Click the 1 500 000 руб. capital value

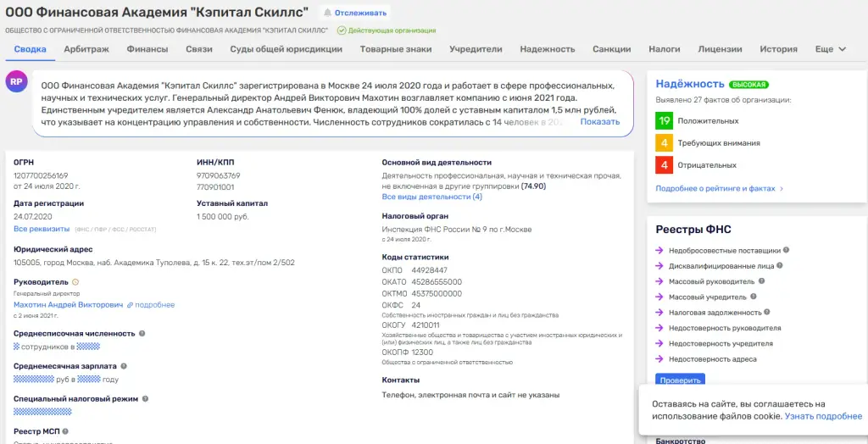point(223,217)
